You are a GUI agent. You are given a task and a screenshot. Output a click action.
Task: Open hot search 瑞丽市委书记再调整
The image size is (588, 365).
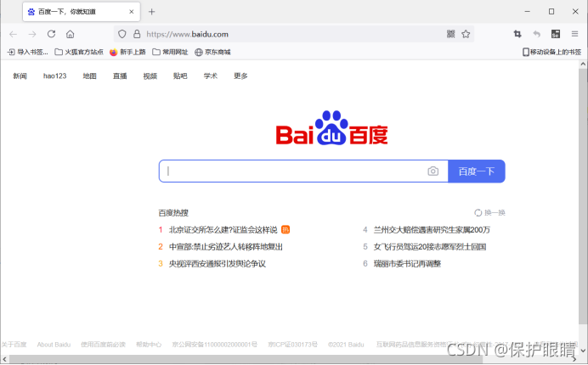[x=407, y=264]
